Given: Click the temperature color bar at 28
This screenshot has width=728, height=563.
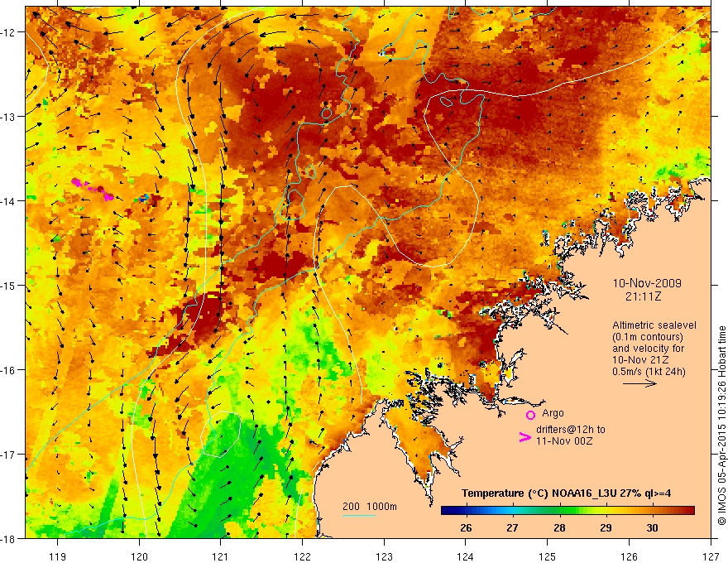Looking at the screenshot, I should 559,511.
